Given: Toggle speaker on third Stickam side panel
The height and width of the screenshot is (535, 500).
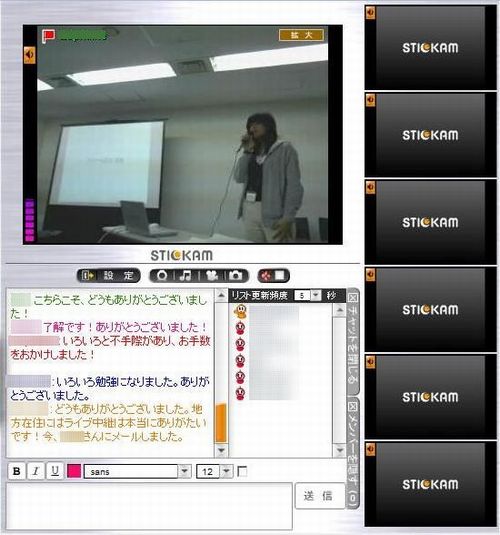Looking at the screenshot, I should click(x=371, y=187).
